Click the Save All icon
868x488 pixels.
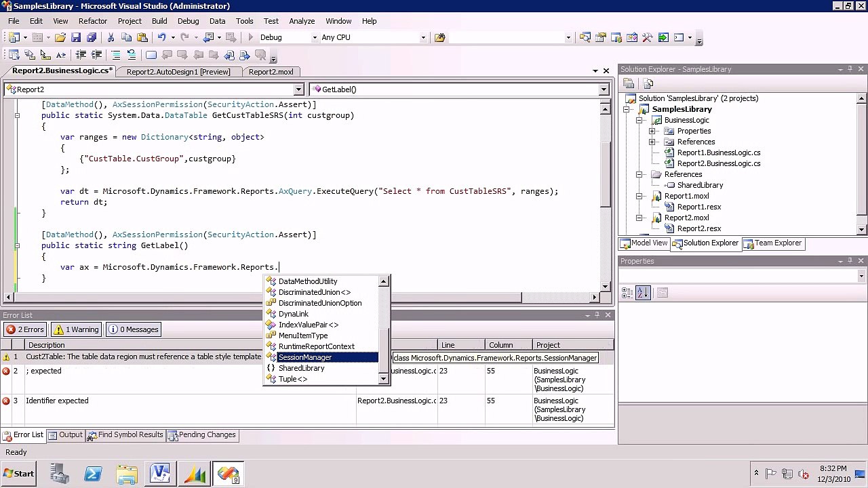point(92,38)
